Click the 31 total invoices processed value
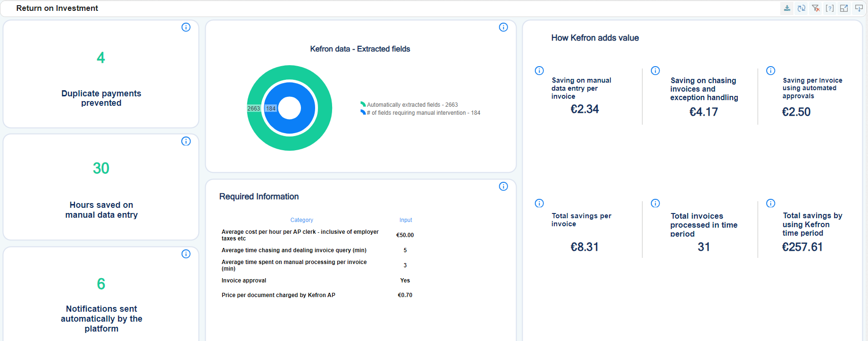Image resolution: width=868 pixels, height=341 pixels. pyautogui.click(x=704, y=247)
